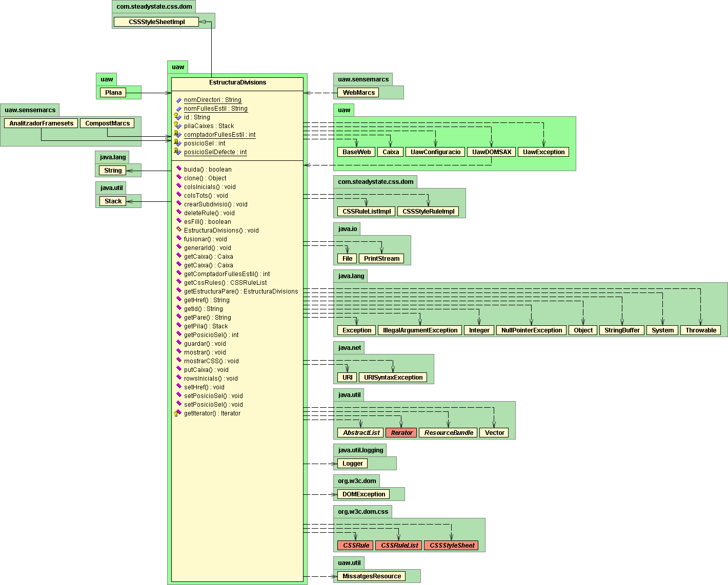The height and width of the screenshot is (585, 728).
Task: Click the MissatgesResource class box
Action: tap(371, 576)
